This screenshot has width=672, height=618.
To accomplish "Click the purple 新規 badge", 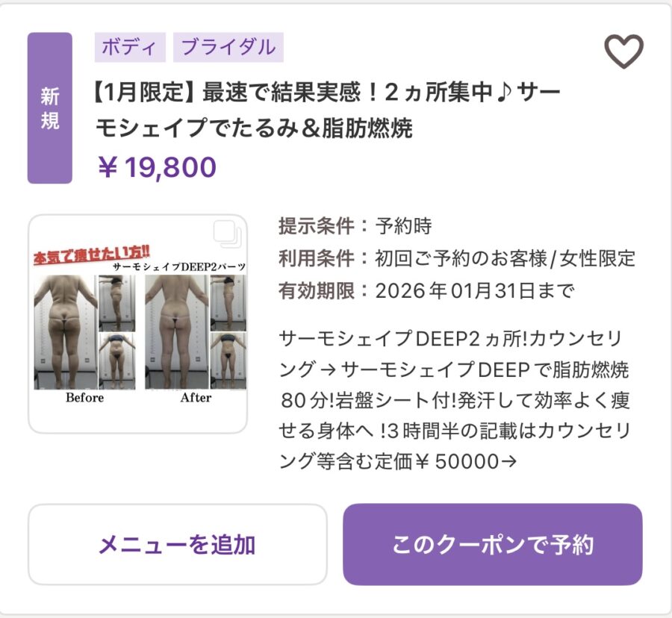I will [50, 108].
